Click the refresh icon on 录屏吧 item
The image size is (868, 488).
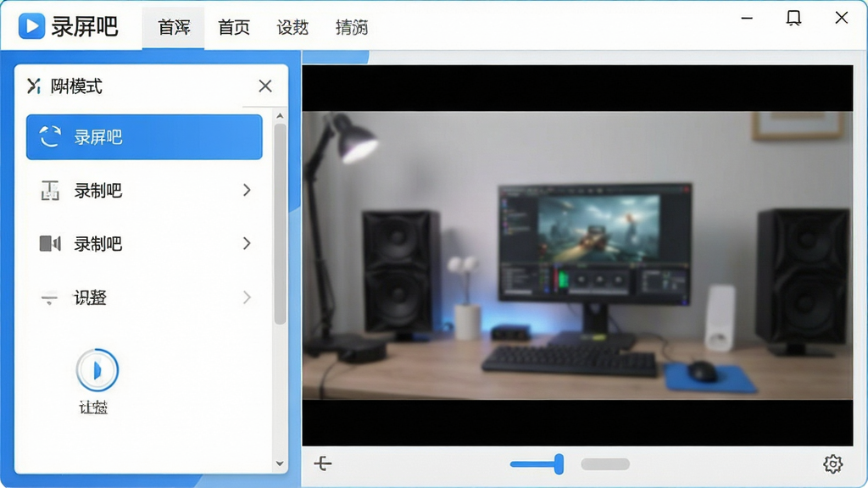click(50, 136)
